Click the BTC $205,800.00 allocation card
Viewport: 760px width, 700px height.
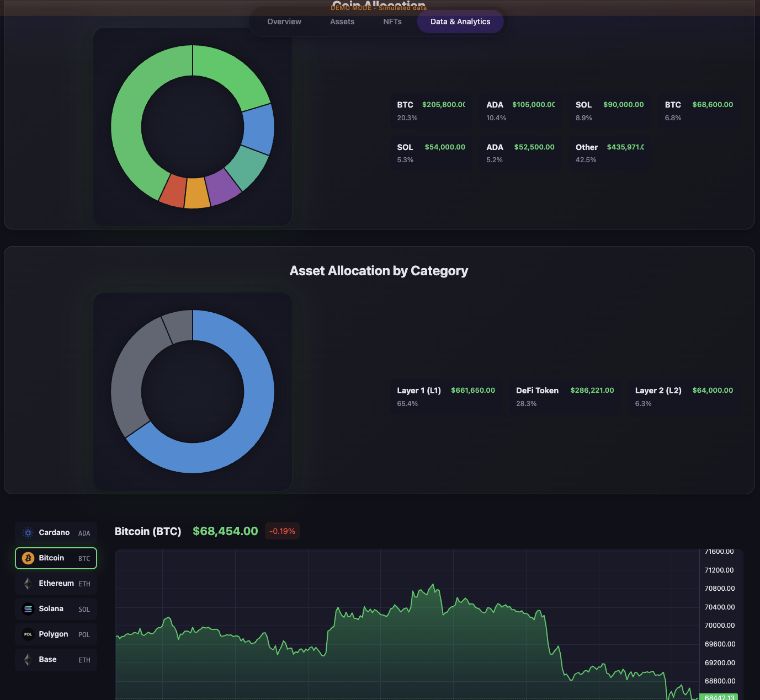[431, 110]
